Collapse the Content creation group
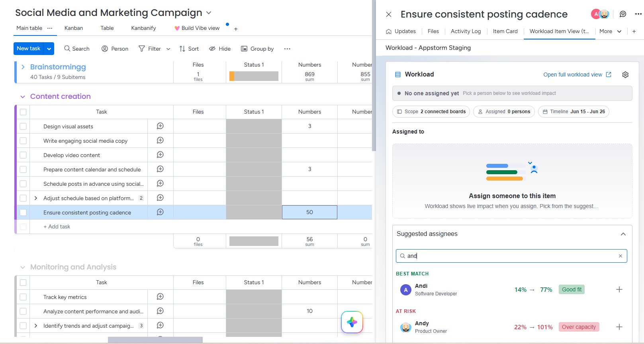Image resolution: width=644 pixels, height=344 pixels. point(23,96)
